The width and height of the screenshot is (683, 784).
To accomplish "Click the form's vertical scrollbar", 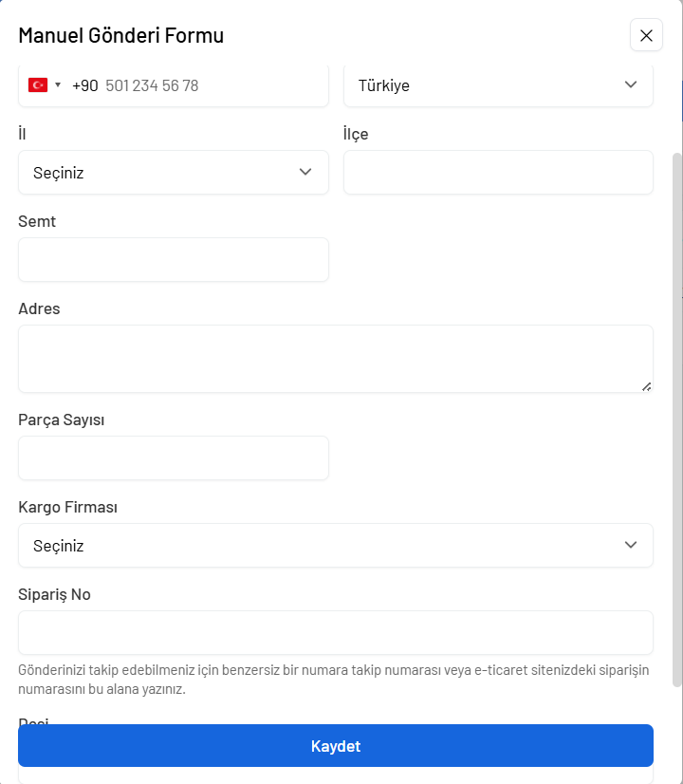I will (676, 418).
